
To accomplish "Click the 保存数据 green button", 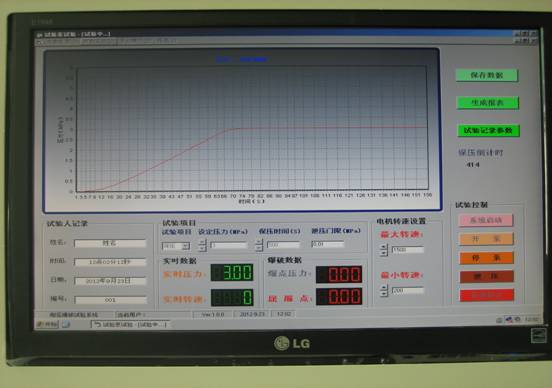I will tap(487, 75).
